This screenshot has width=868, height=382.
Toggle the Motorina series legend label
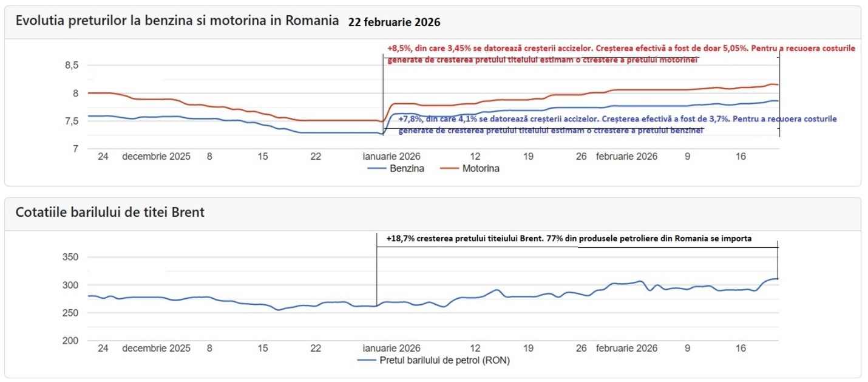click(x=481, y=168)
